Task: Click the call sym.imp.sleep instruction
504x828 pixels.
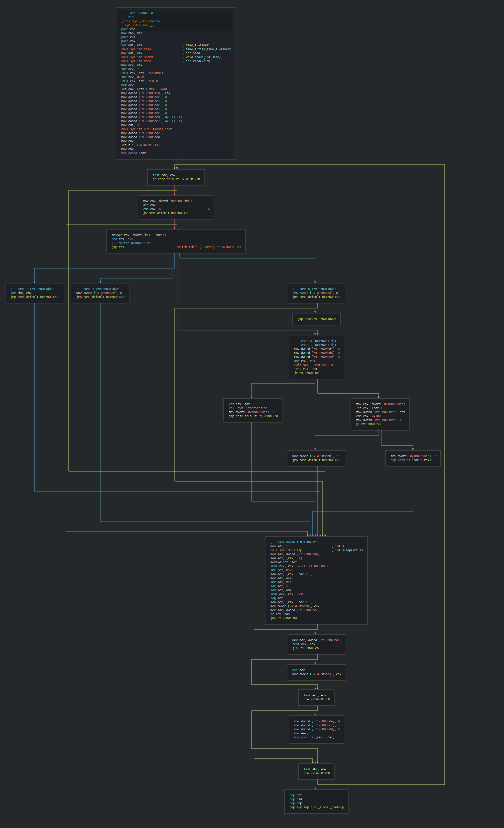Action: coord(286,550)
